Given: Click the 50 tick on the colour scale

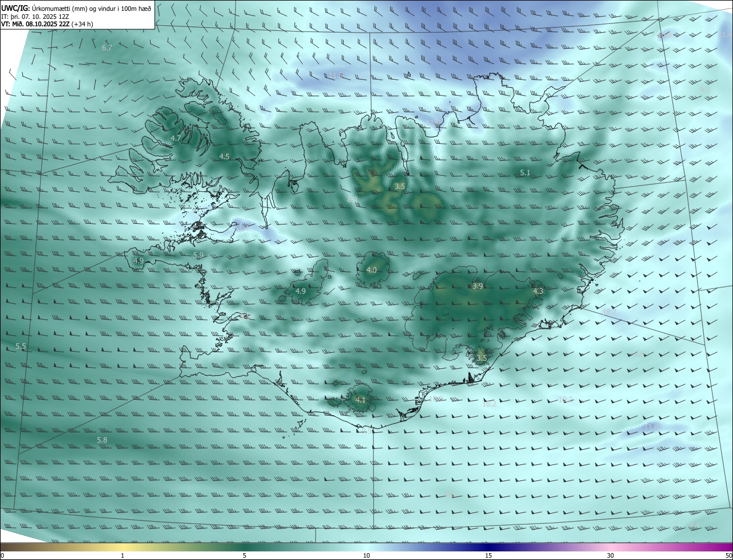Looking at the screenshot, I should 728,555.
